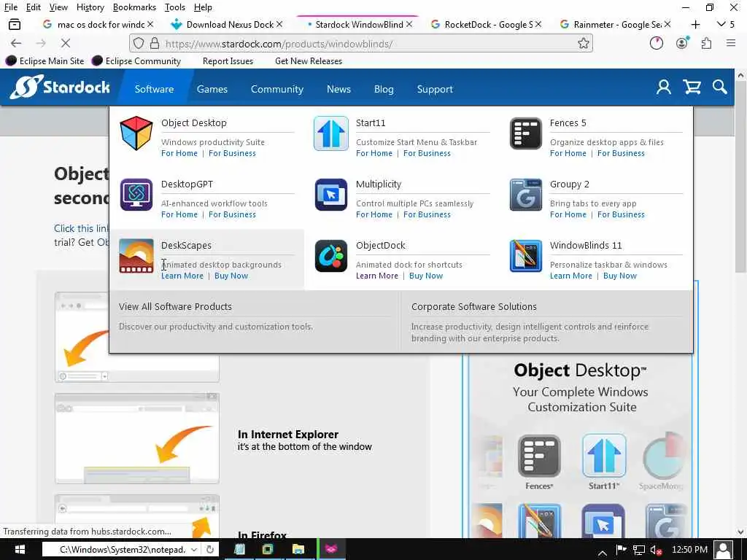Click Start11 For Business link
The image size is (747, 560).
[x=427, y=153]
